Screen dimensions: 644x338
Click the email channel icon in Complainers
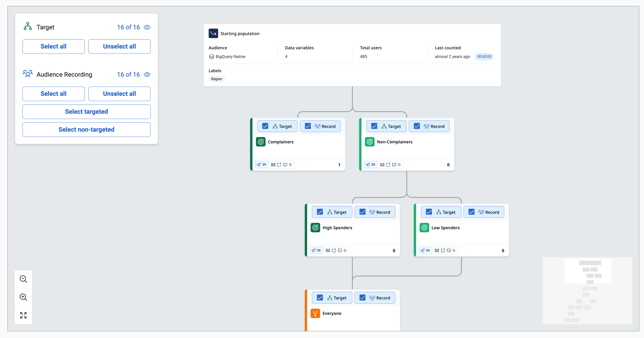pyautogui.click(x=273, y=165)
